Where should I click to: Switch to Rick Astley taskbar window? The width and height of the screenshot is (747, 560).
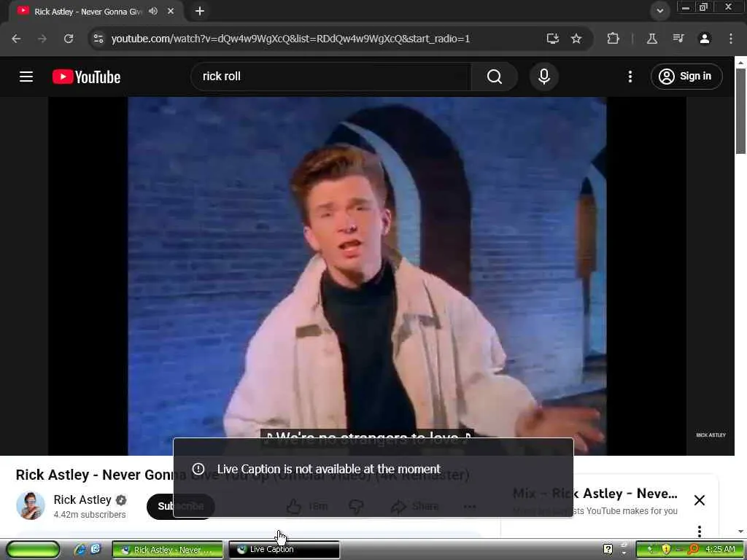(x=168, y=550)
